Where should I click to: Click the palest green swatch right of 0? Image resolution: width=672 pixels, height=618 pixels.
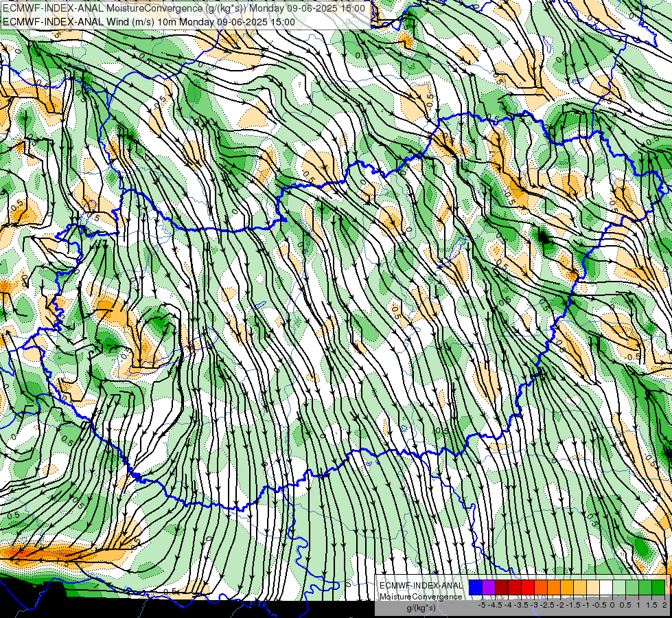(619, 588)
